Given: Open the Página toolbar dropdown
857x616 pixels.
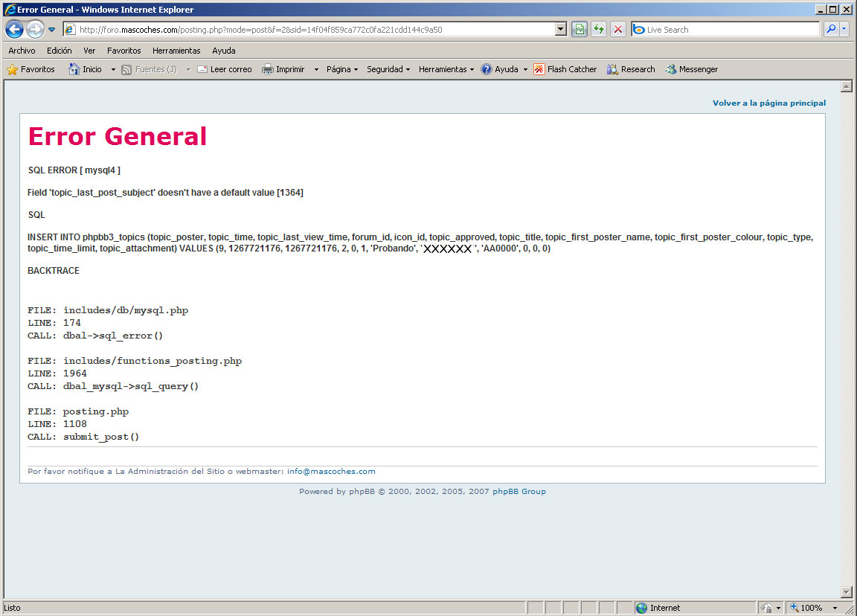Looking at the screenshot, I should (x=342, y=69).
